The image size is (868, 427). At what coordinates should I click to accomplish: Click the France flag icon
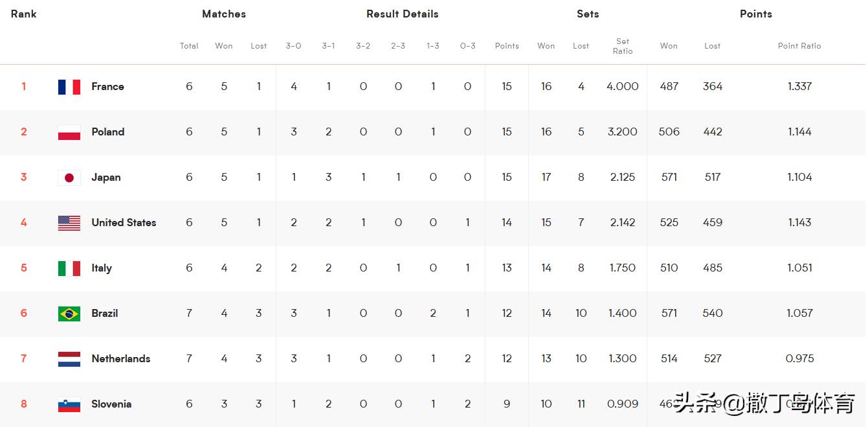pyautogui.click(x=69, y=87)
